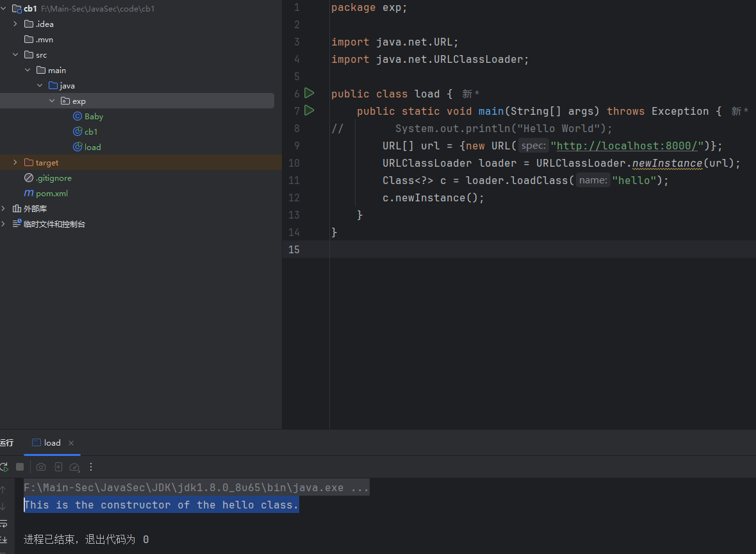Open the three-dot more actions menu

90,467
